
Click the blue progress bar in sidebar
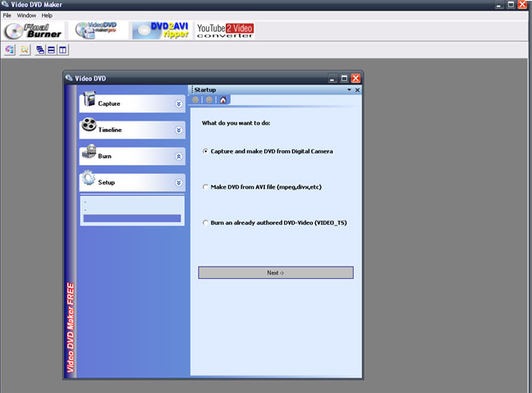tap(132, 218)
